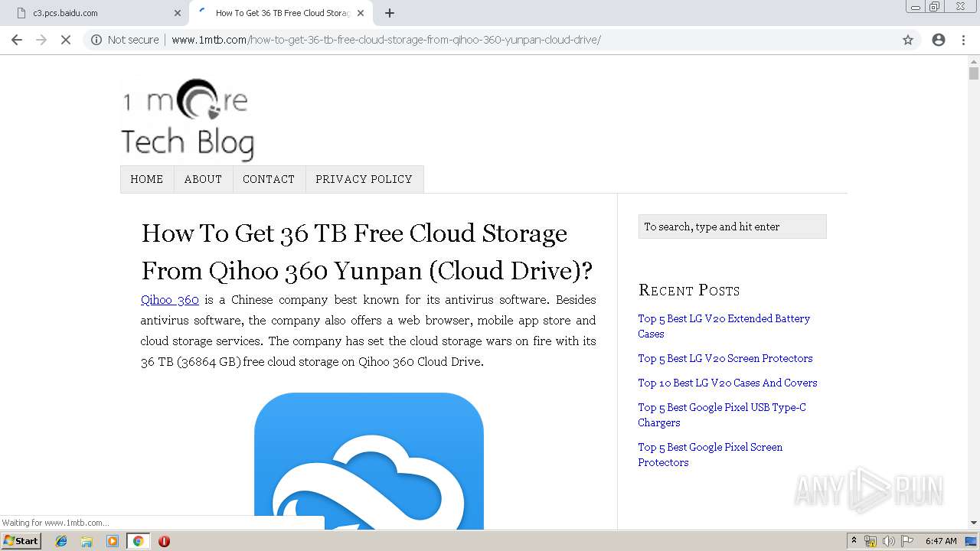Image resolution: width=980 pixels, height=551 pixels.
Task: Visit Top 5 Best Google Pixel Screen Protectors
Action: tap(710, 455)
